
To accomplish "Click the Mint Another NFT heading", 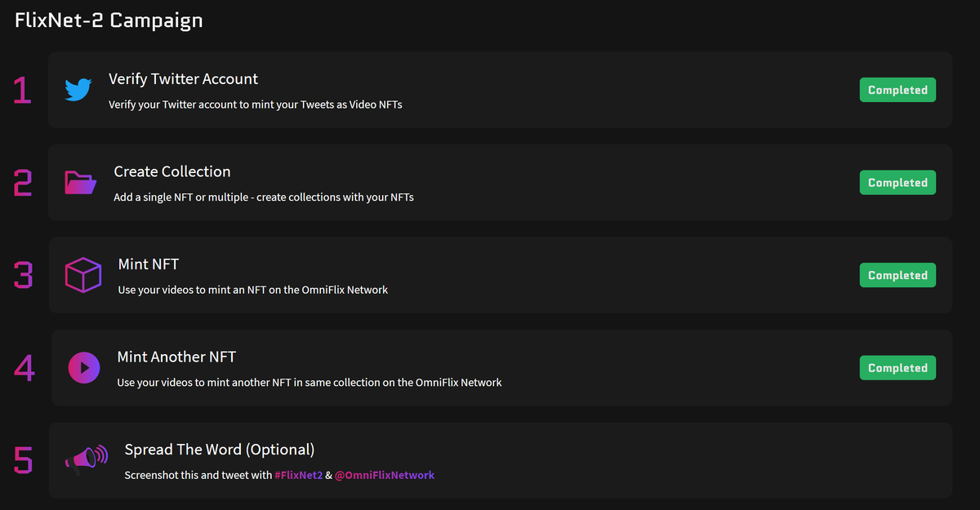I will (176, 357).
